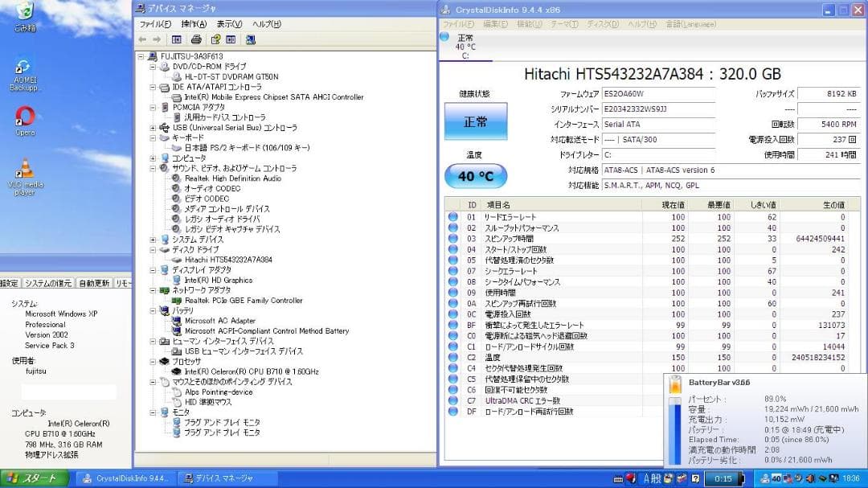Expand the コンピュータ node

click(x=153, y=158)
